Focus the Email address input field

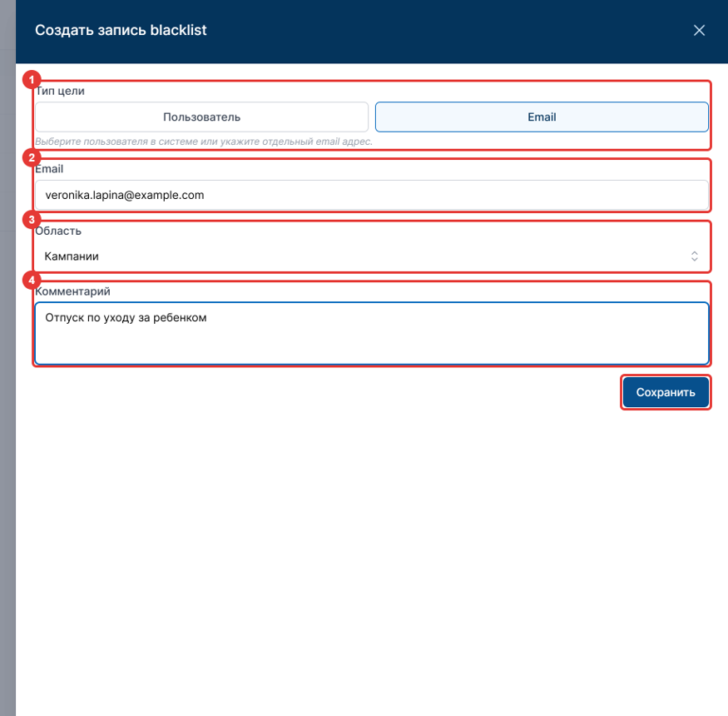(x=371, y=195)
